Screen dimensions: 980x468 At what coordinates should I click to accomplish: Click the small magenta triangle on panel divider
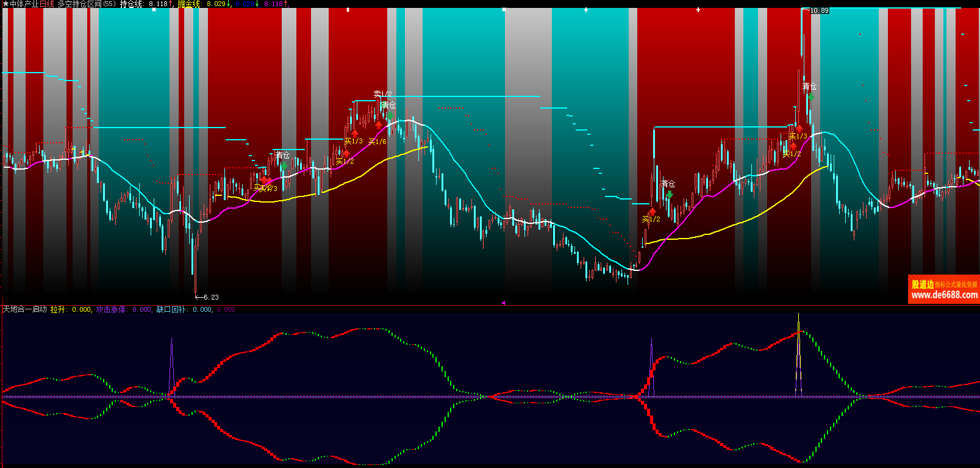[503, 303]
